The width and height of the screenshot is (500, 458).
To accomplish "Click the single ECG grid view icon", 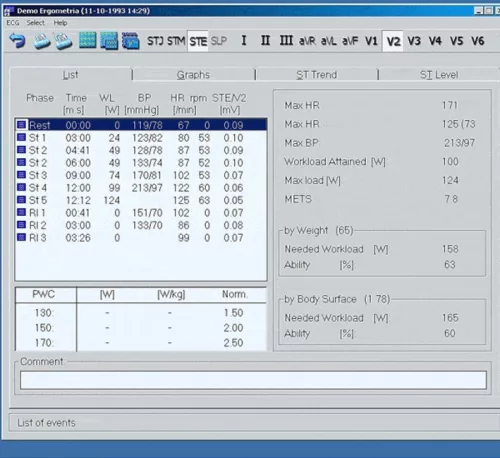I will [88, 41].
